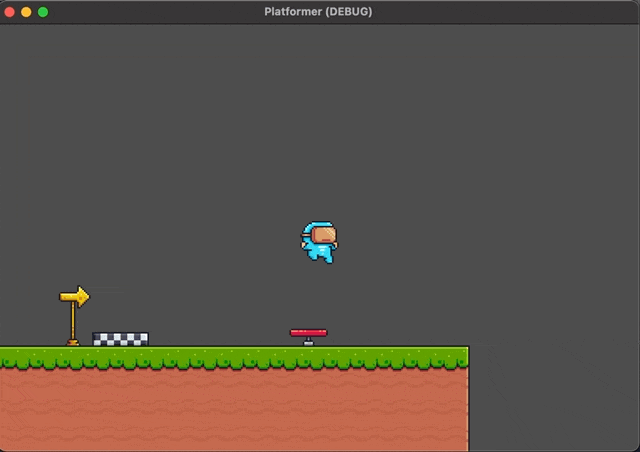This screenshot has width=640, height=452.
Task: Click the "Platformer (DEBUG)" window title
Action: (318, 12)
